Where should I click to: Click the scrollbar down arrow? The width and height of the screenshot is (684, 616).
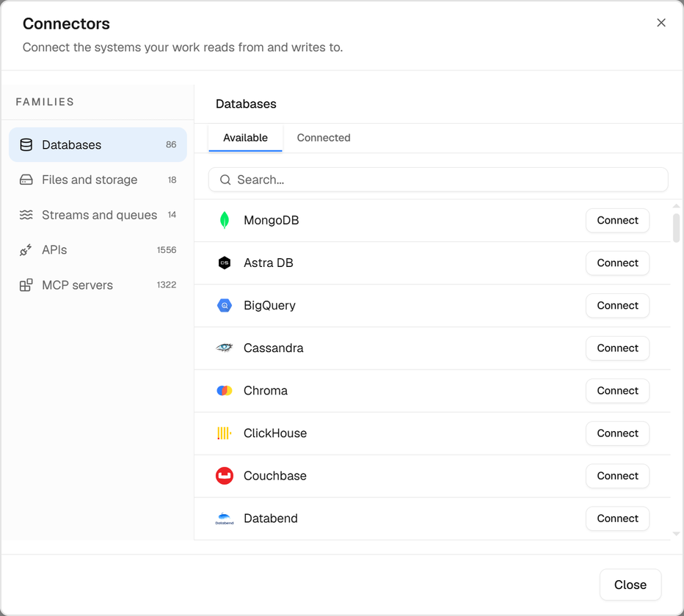click(x=676, y=534)
